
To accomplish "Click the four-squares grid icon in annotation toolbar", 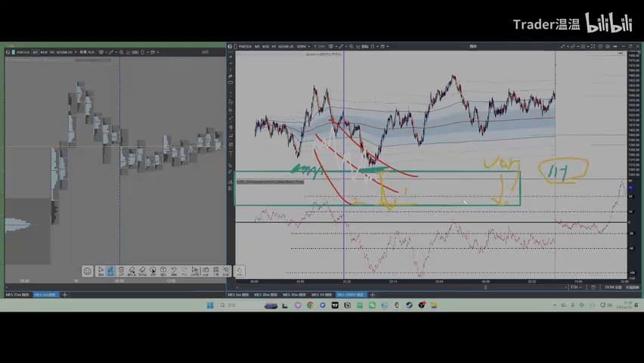I will (216, 271).
